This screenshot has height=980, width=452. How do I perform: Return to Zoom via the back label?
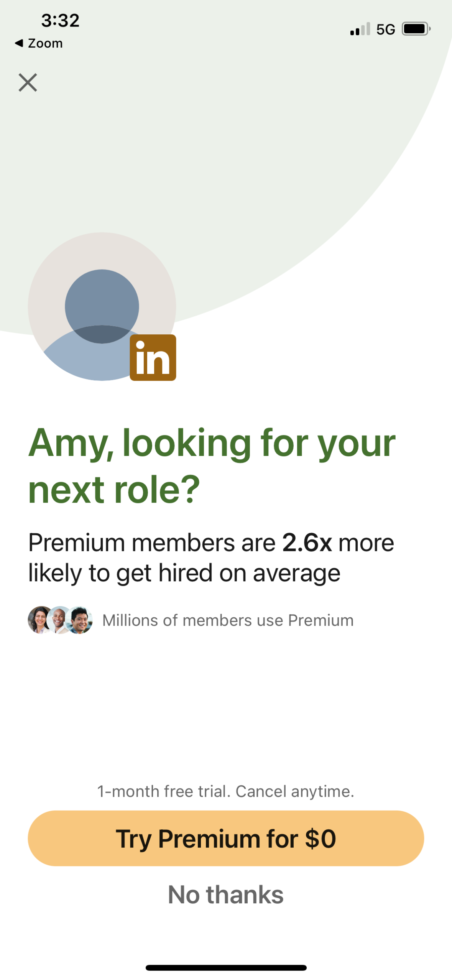pyautogui.click(x=39, y=43)
